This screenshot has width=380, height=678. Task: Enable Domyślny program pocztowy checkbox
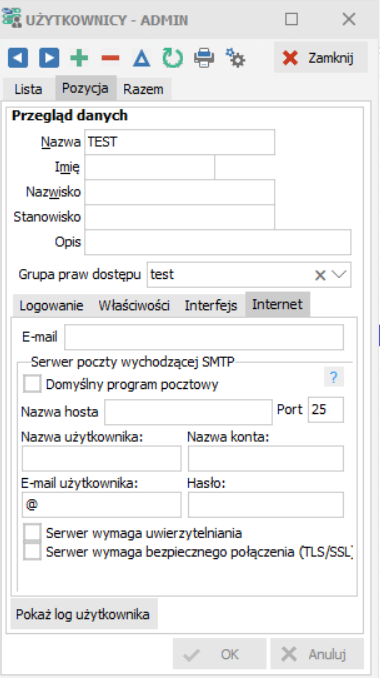(32, 384)
